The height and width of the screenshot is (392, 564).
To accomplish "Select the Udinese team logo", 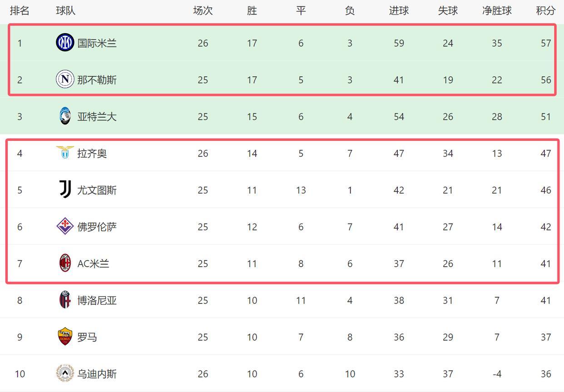I will [65, 373].
